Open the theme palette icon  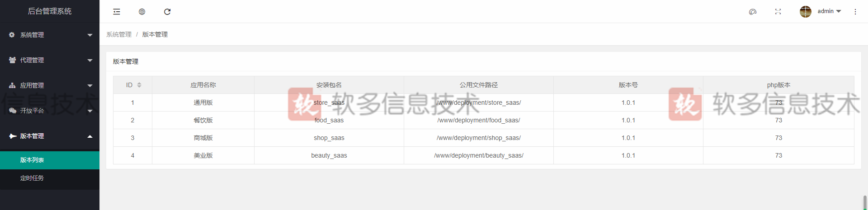(753, 12)
